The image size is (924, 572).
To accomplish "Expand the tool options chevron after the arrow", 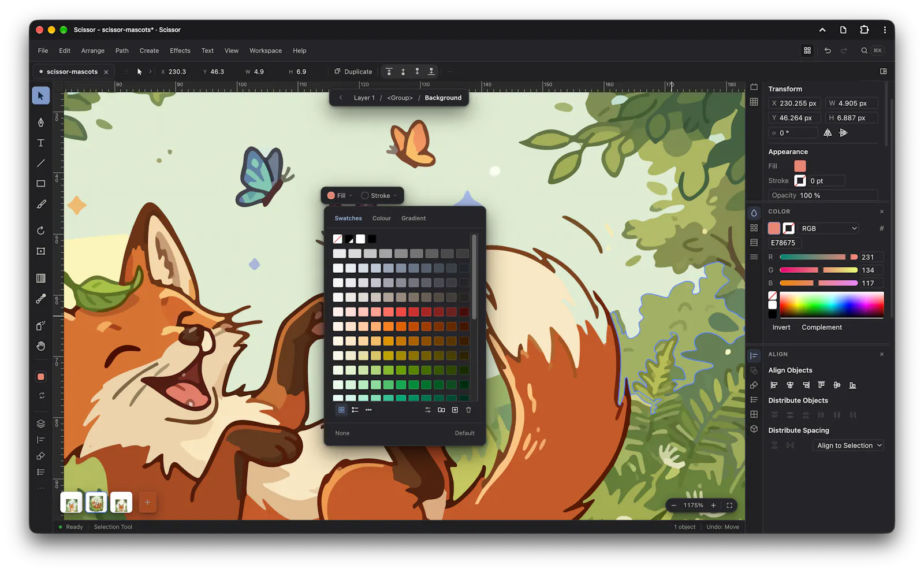I will point(150,72).
